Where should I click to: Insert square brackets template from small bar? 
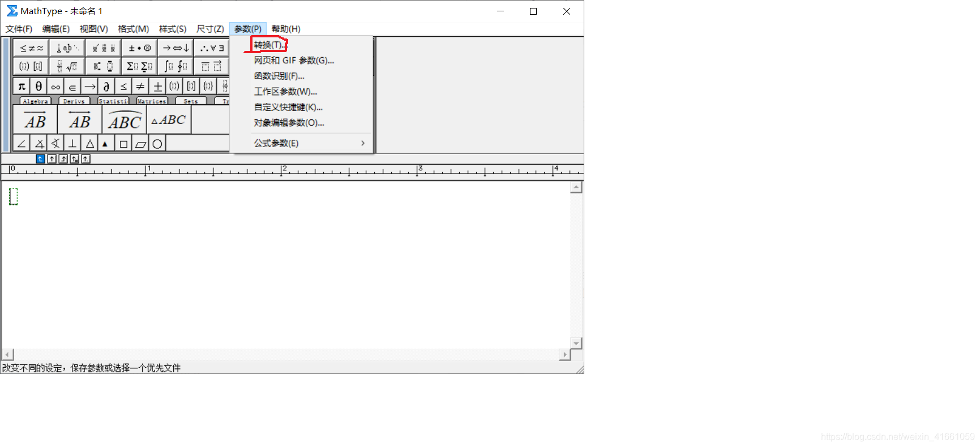click(191, 86)
